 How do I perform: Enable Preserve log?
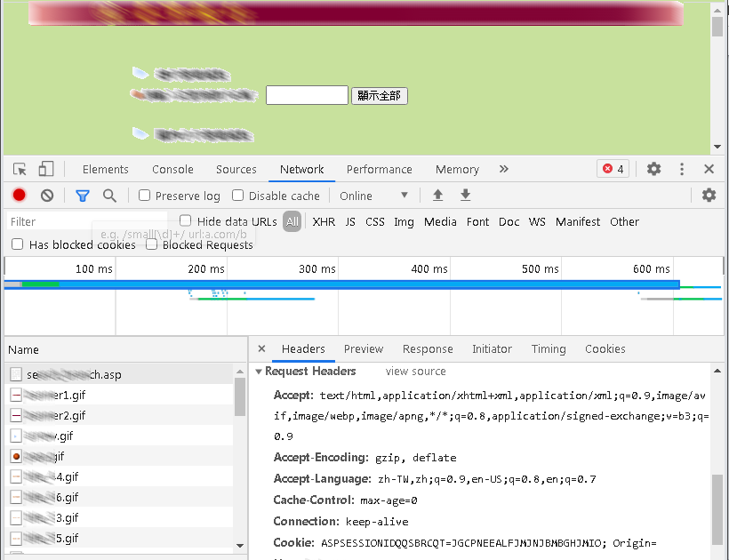pos(143,196)
